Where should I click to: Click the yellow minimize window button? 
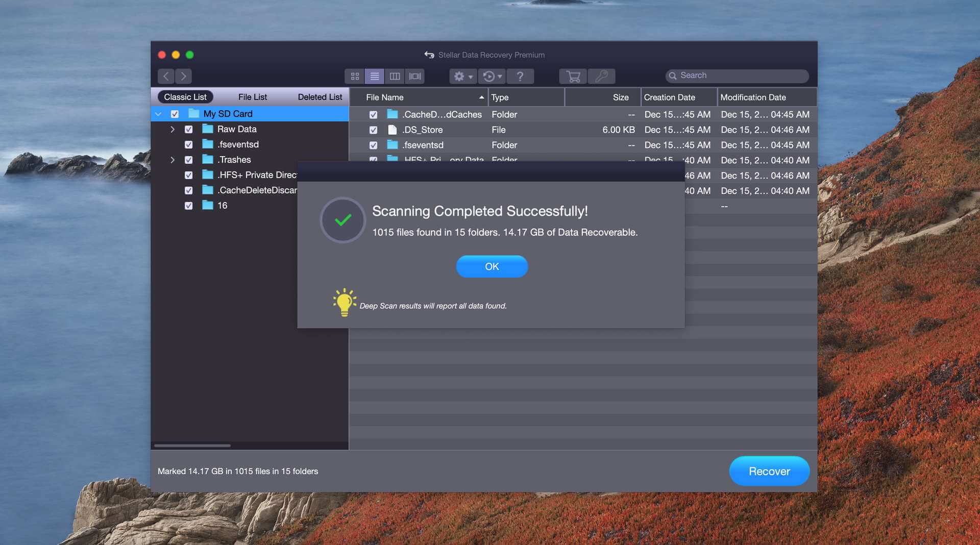[x=176, y=55]
